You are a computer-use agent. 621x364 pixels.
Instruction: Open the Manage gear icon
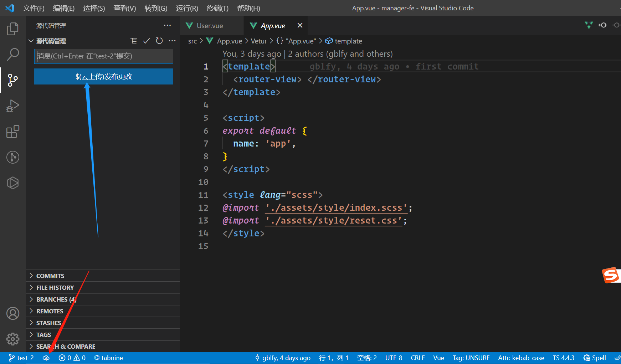[13, 339]
